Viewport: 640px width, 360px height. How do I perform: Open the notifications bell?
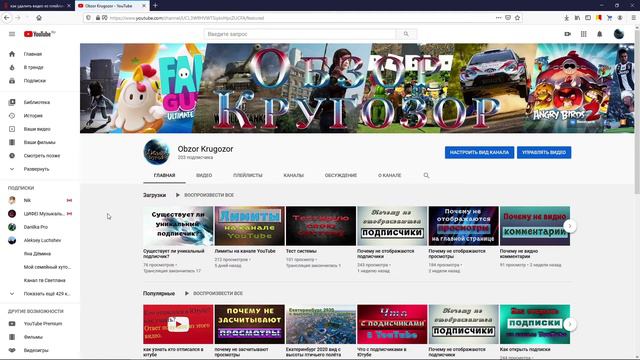pyautogui.click(x=600, y=34)
